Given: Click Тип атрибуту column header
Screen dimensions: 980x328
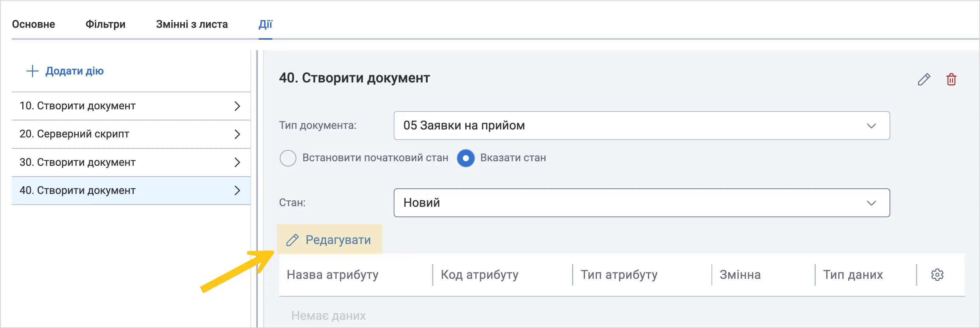Looking at the screenshot, I should (619, 275).
